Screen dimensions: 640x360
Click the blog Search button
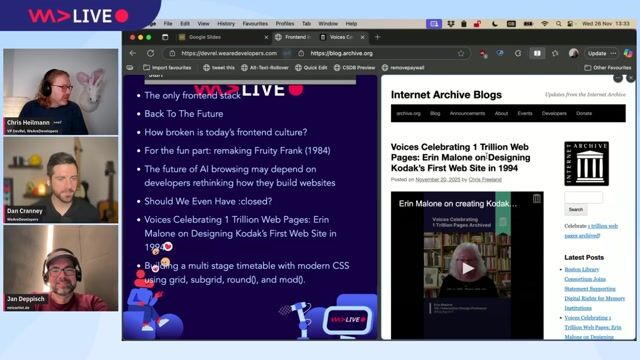[x=576, y=209]
